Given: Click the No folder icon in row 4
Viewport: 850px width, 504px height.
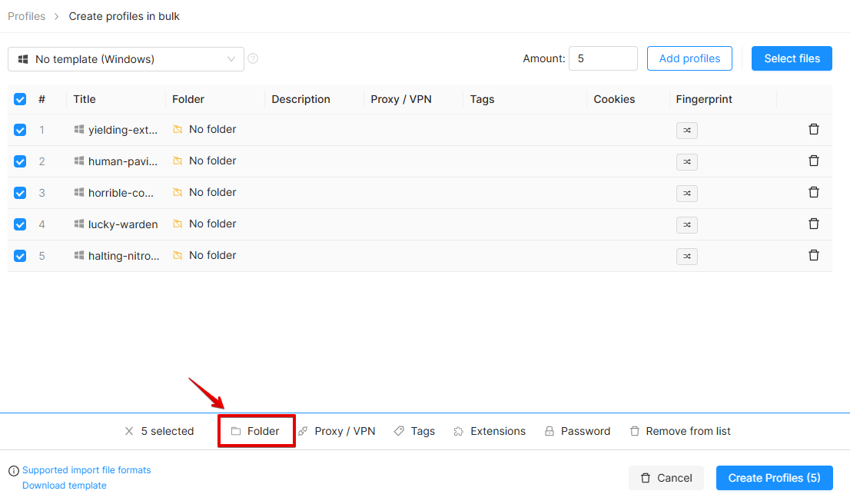Looking at the screenshot, I should pyautogui.click(x=178, y=224).
